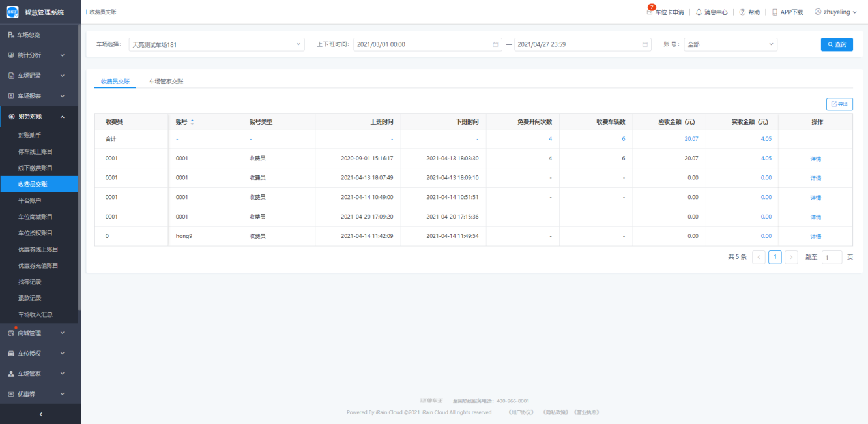Click the message center bell icon
Viewport: 868px width, 424px height.
[699, 12]
